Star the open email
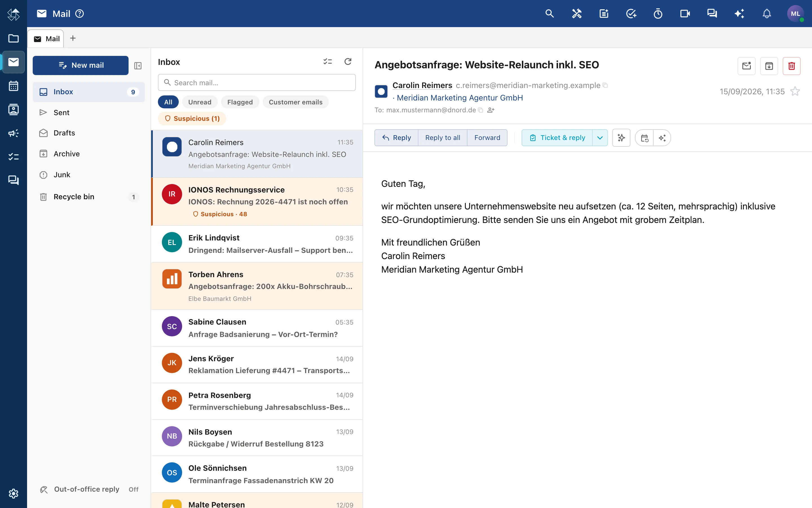 click(795, 91)
